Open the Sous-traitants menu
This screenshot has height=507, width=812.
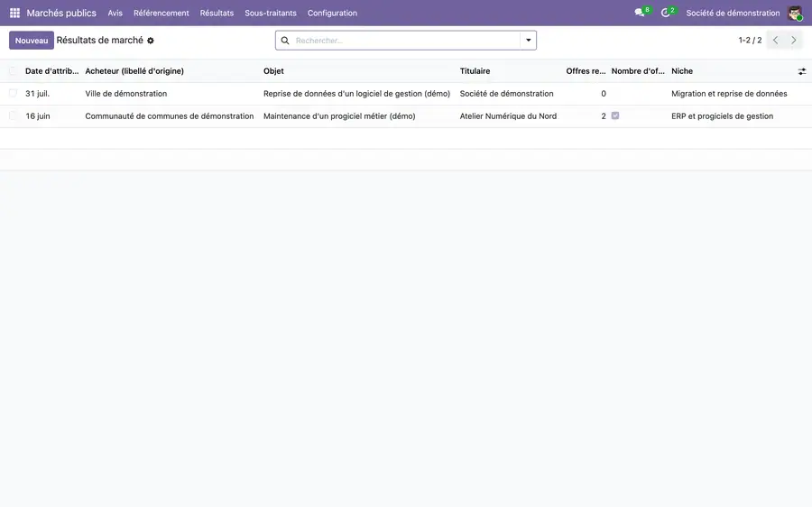(271, 13)
